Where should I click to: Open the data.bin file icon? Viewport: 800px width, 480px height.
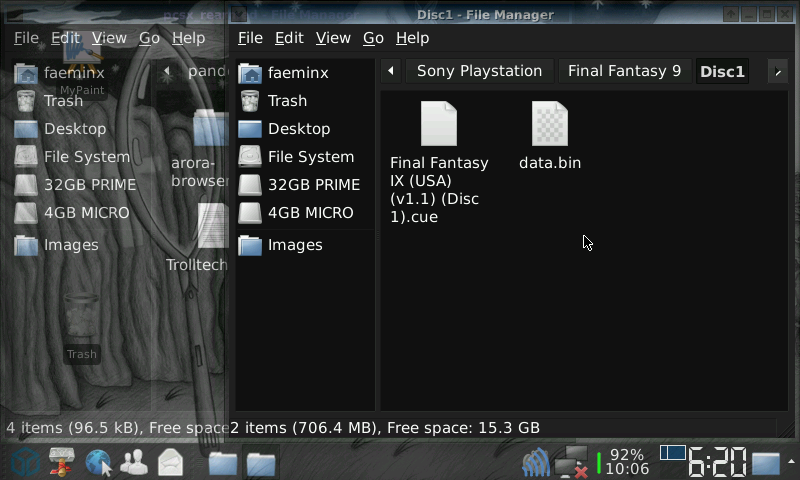pos(549,125)
